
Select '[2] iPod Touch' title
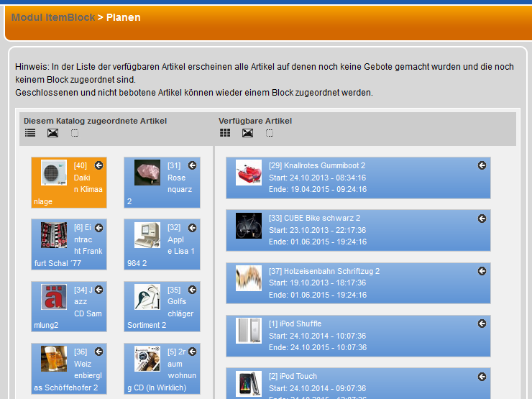[x=293, y=376]
